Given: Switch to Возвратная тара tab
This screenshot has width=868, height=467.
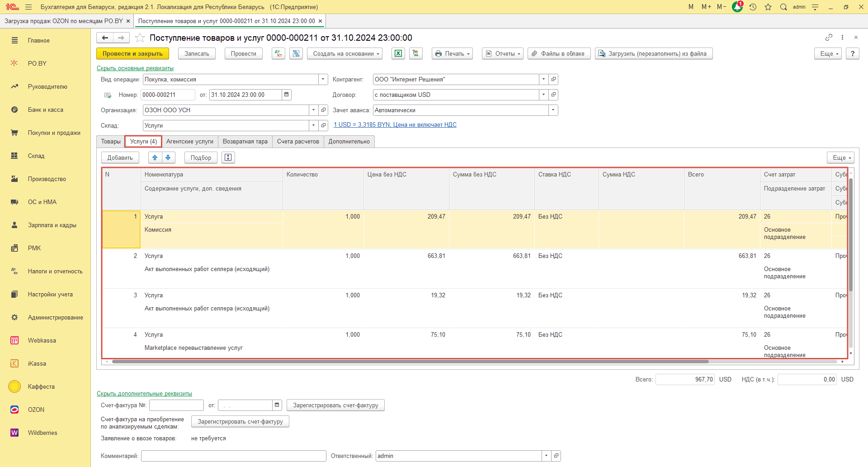Looking at the screenshot, I should tap(245, 141).
